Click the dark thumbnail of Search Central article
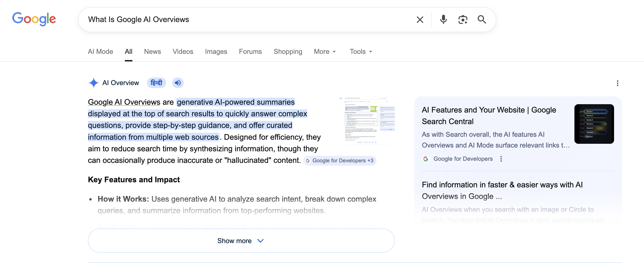644x266 pixels. (594, 124)
